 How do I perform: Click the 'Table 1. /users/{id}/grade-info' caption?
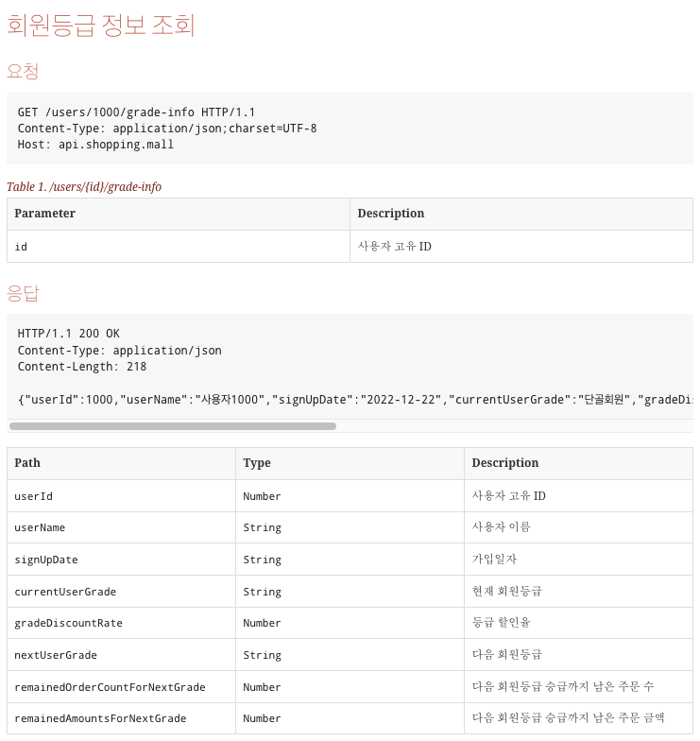[x=84, y=187]
